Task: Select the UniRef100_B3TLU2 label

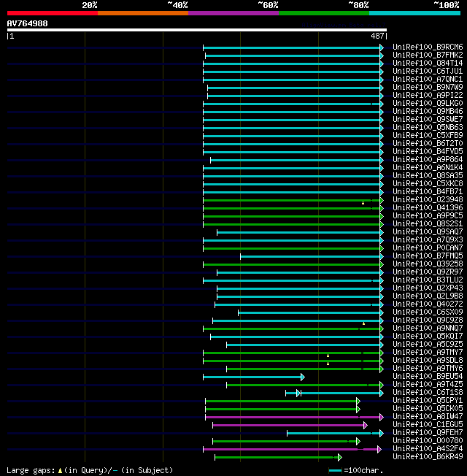Action: click(428, 280)
